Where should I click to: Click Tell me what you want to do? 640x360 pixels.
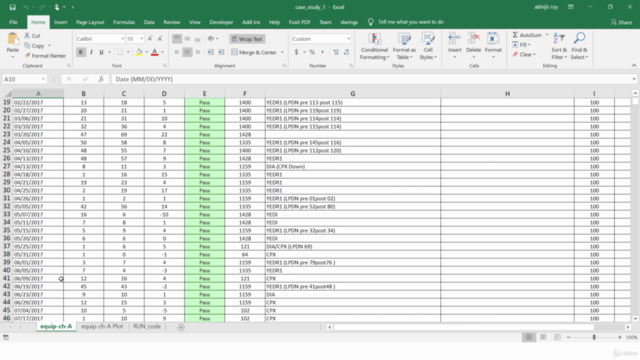410,22
